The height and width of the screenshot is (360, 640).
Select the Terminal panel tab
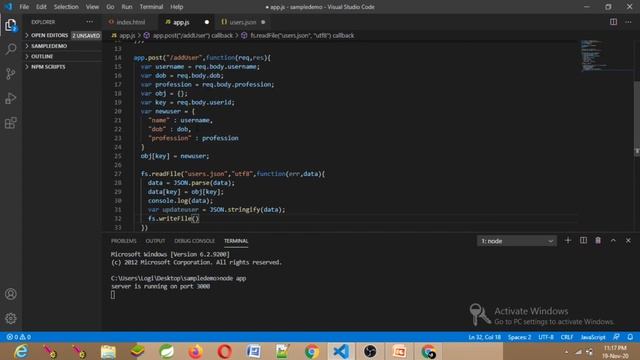[236, 241]
